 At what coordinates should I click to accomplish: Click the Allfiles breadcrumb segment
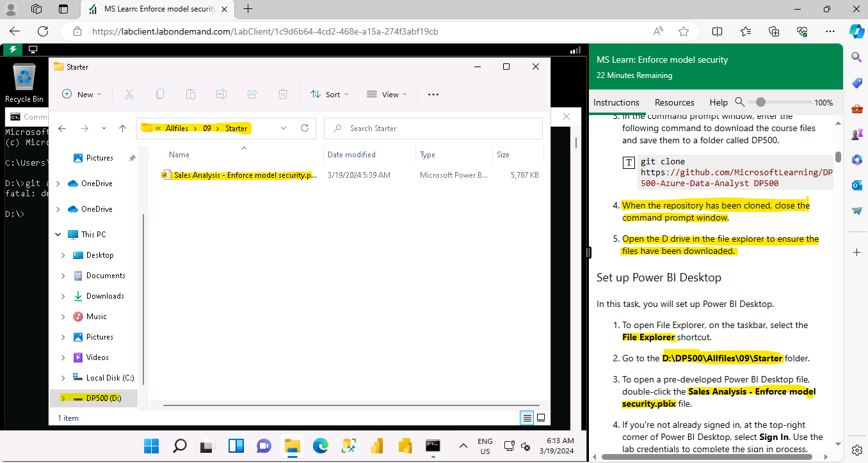coord(177,129)
